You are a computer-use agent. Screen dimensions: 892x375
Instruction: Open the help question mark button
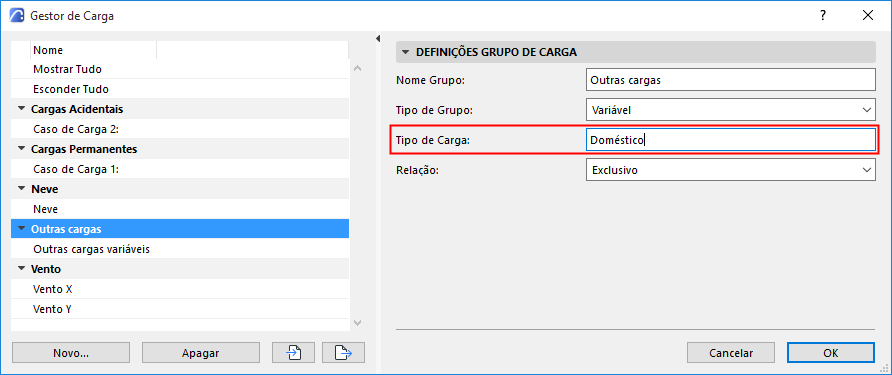point(823,16)
